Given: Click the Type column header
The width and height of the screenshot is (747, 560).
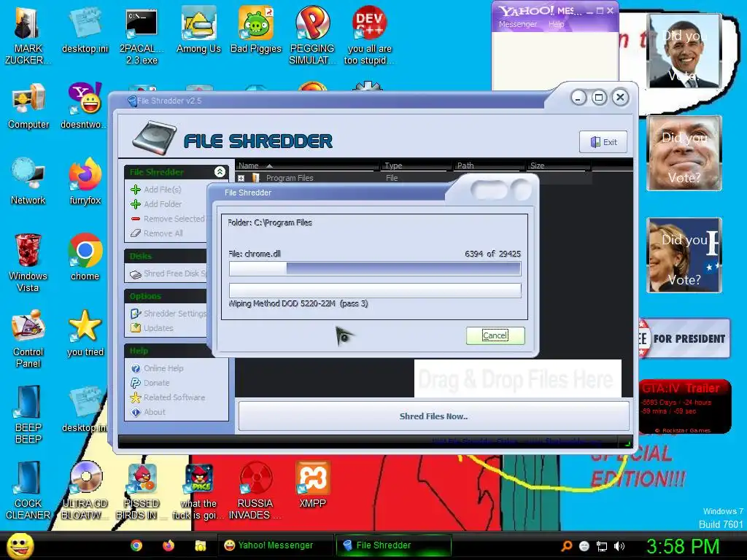Looking at the screenshot, I should [416, 166].
